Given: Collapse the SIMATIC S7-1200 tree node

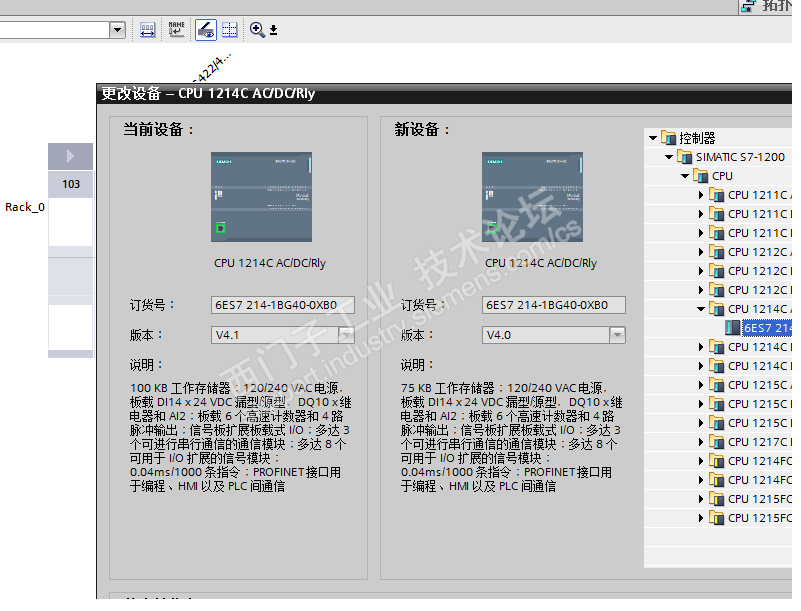Looking at the screenshot, I should pos(669,157).
